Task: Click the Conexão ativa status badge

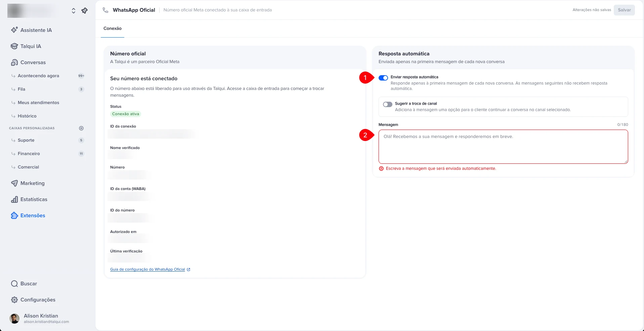Action: 126,114
